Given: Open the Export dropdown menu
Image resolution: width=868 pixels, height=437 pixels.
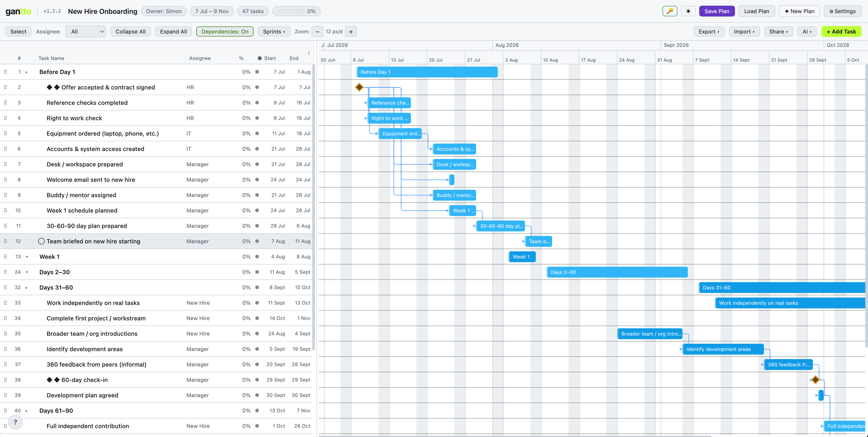Looking at the screenshot, I should (709, 32).
